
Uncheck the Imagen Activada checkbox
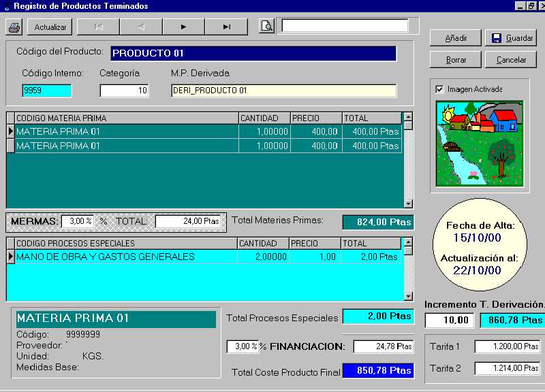tap(439, 89)
